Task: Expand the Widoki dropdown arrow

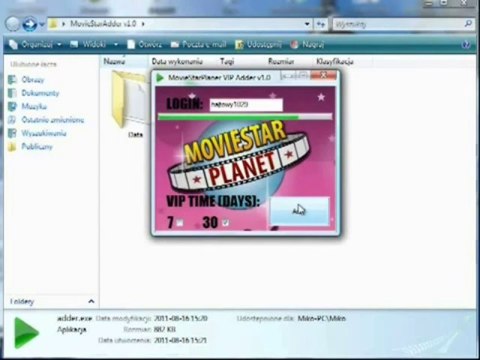Action: tap(116, 44)
